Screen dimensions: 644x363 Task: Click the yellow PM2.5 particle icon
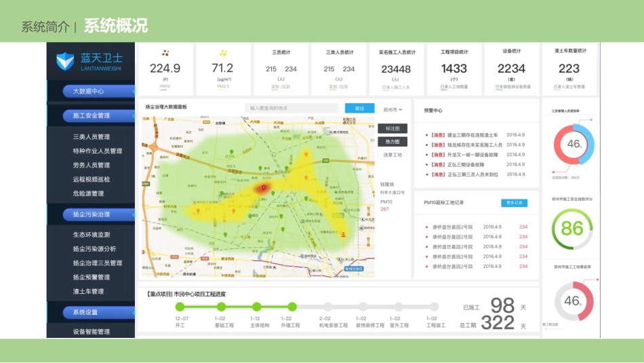[223, 53]
